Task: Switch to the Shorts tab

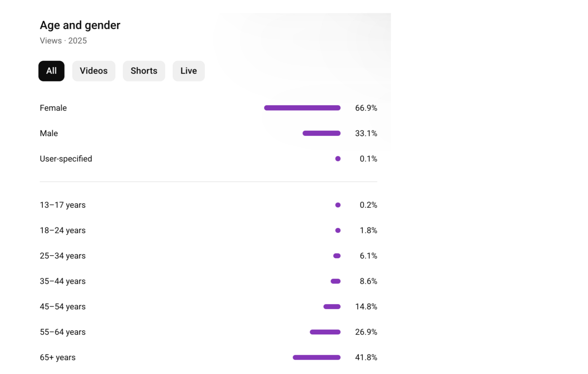Action: coord(144,71)
